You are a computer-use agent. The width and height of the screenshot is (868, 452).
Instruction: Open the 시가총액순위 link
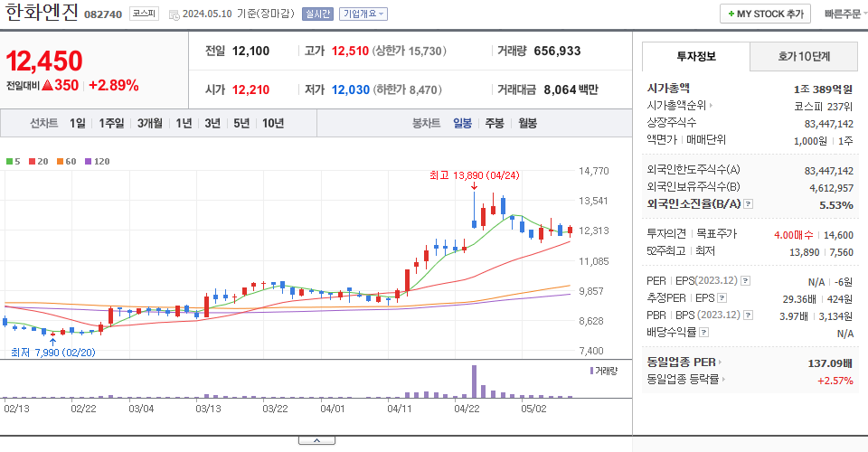tap(679, 105)
